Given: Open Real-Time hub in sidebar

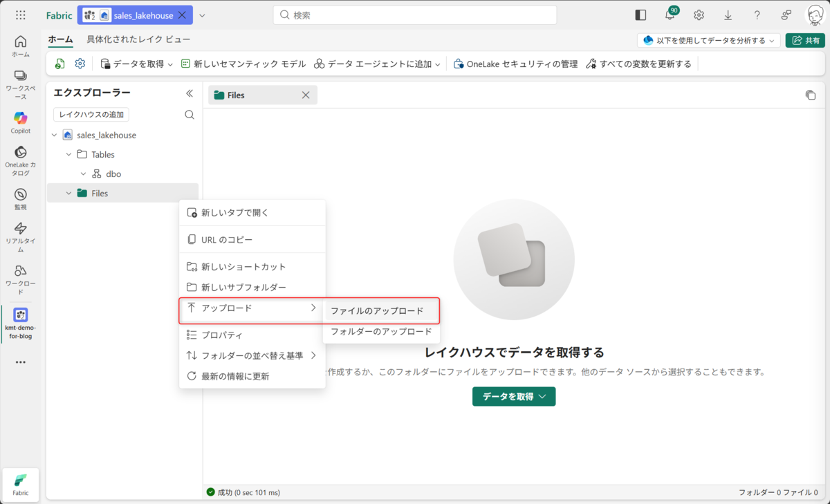Looking at the screenshot, I should tap(21, 237).
